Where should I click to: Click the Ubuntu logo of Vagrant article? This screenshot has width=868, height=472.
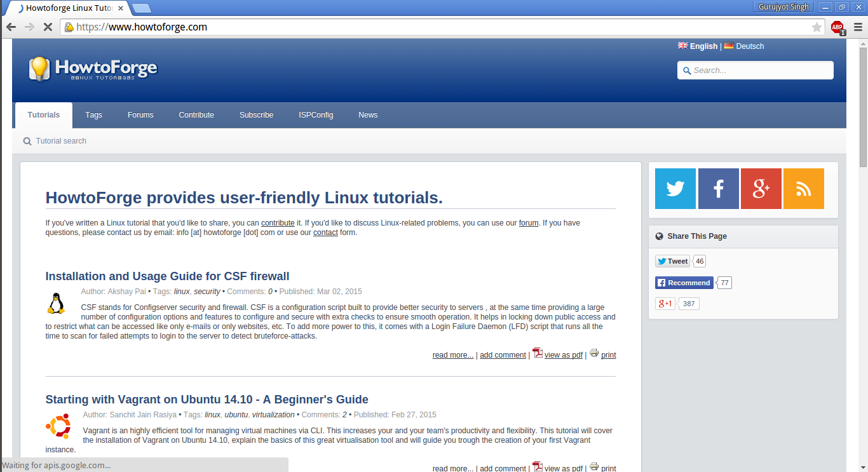(58, 426)
